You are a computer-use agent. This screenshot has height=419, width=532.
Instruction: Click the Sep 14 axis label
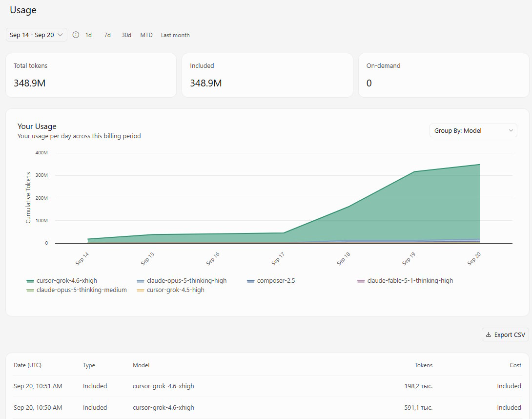82,259
